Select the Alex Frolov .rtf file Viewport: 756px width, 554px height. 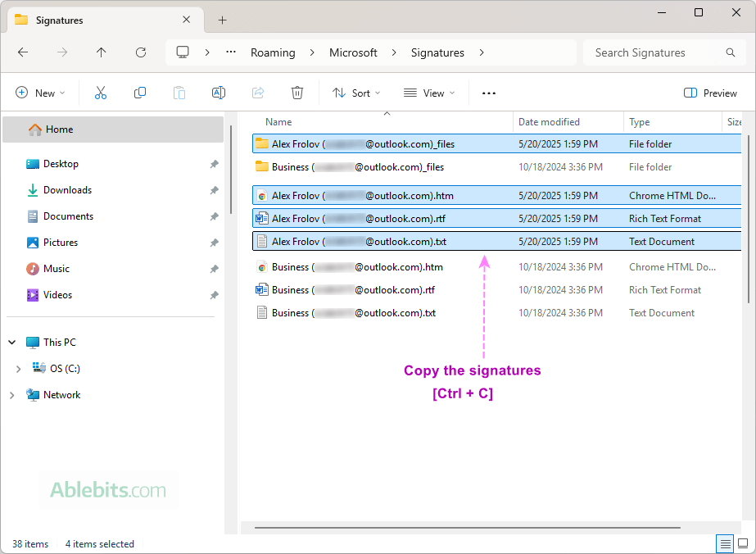point(496,219)
